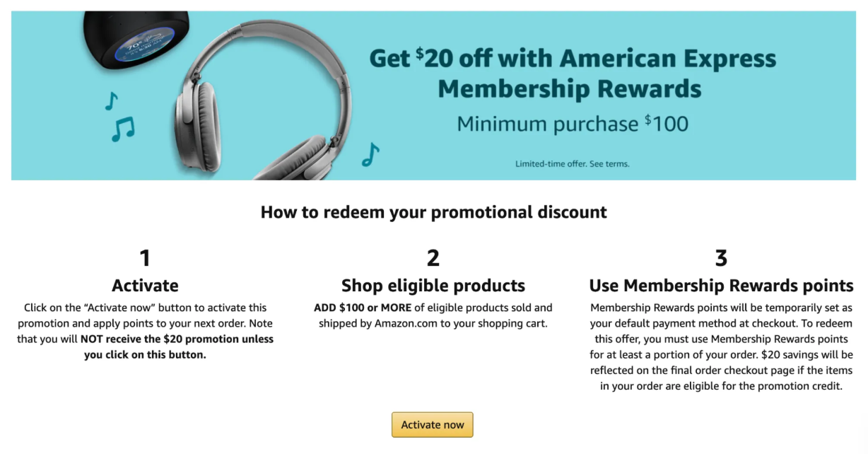Image resolution: width=868 pixels, height=454 pixels.
Task: Click the step number 2
Action: point(433,257)
